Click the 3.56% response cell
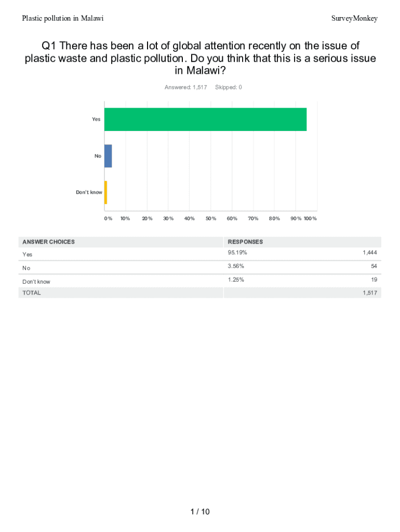The height and width of the screenshot is (532, 400). point(236,266)
